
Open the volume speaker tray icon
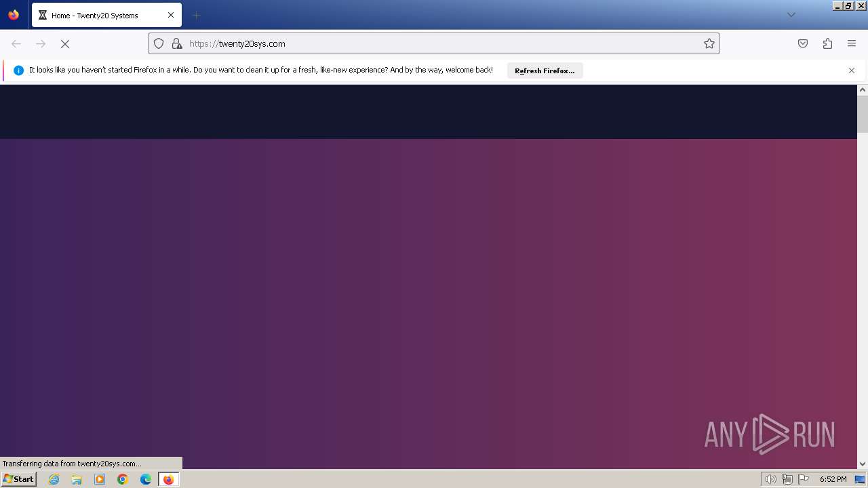[x=770, y=479]
